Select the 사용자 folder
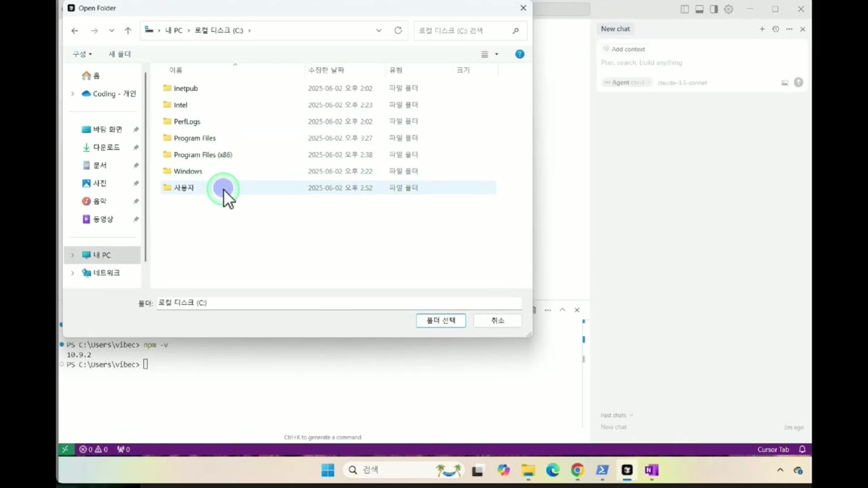Image resolution: width=868 pixels, height=488 pixels. [328, 188]
